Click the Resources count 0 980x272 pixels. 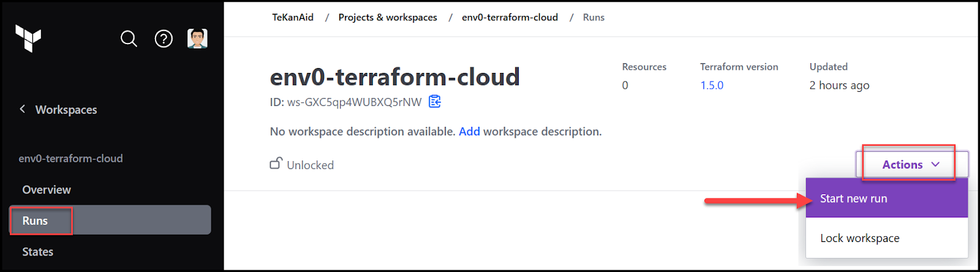[x=625, y=86]
